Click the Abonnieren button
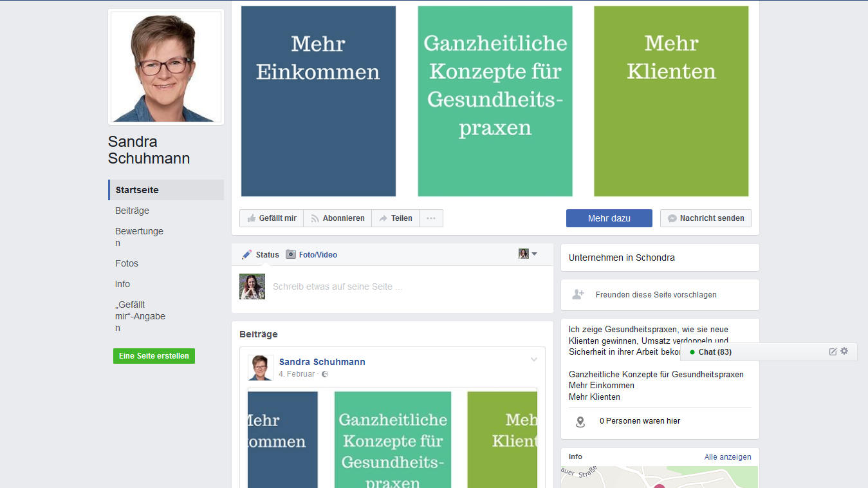This screenshot has width=868, height=488. (x=338, y=218)
